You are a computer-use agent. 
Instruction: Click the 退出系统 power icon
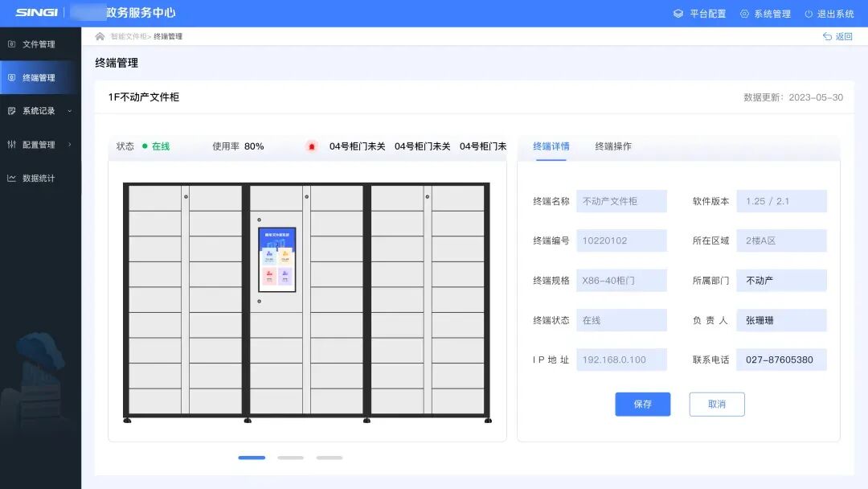pos(809,14)
